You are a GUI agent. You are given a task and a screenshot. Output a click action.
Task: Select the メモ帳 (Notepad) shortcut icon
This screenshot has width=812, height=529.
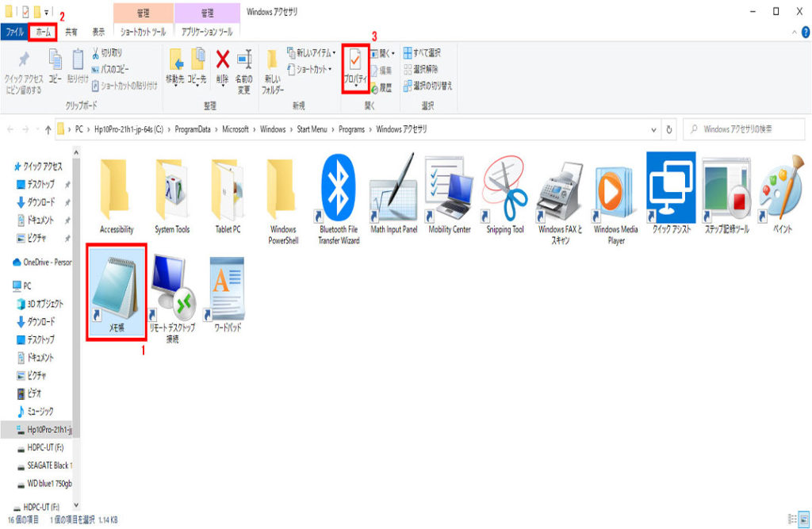pyautogui.click(x=116, y=291)
